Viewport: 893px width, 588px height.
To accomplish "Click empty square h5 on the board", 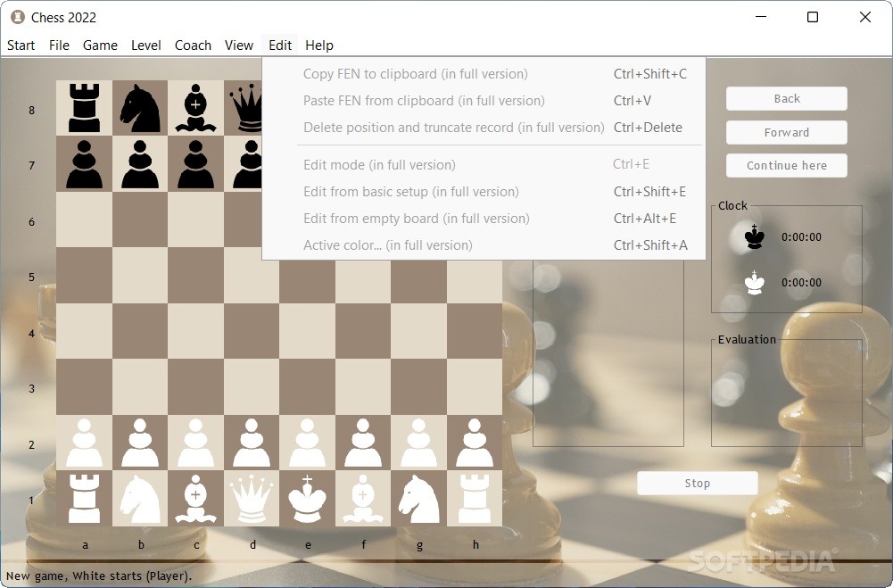I will 475,275.
